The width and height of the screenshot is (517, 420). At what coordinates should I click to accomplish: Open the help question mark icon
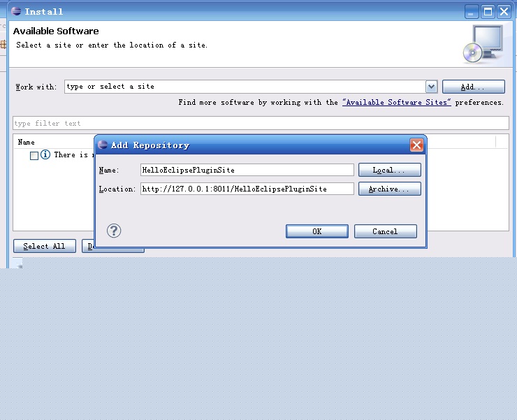point(114,231)
